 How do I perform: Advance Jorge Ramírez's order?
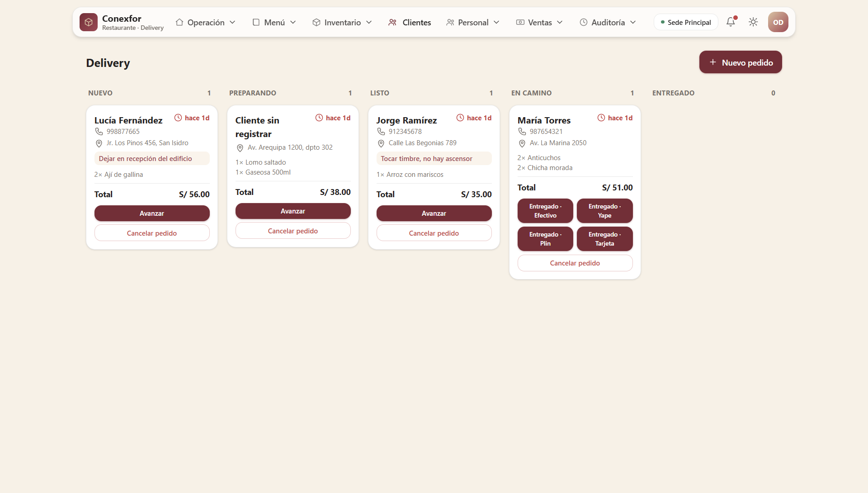pos(434,213)
